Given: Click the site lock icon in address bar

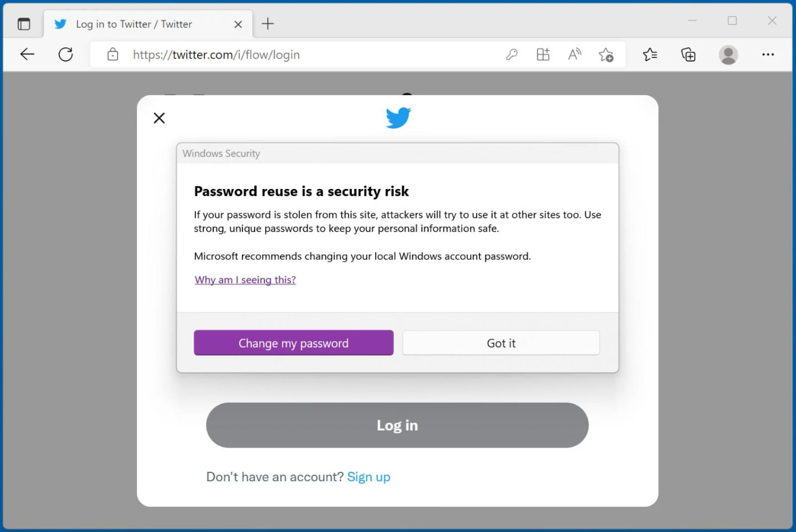Looking at the screenshot, I should 113,55.
